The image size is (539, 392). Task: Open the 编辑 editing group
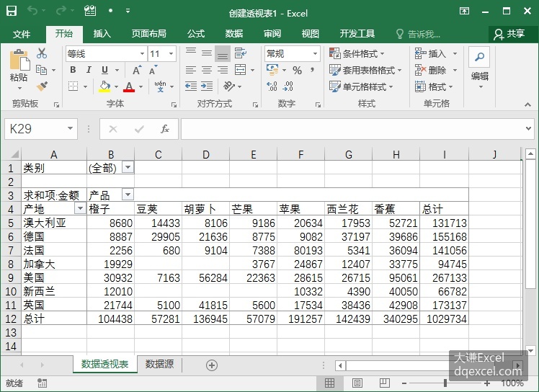pos(479,68)
